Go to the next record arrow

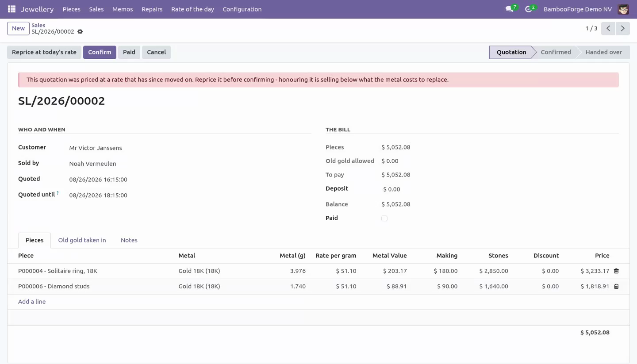point(622,28)
